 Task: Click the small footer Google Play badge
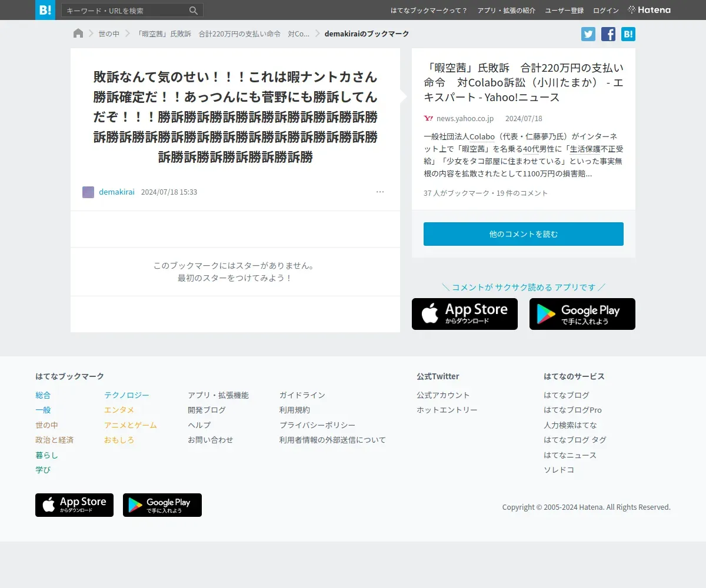pos(162,505)
